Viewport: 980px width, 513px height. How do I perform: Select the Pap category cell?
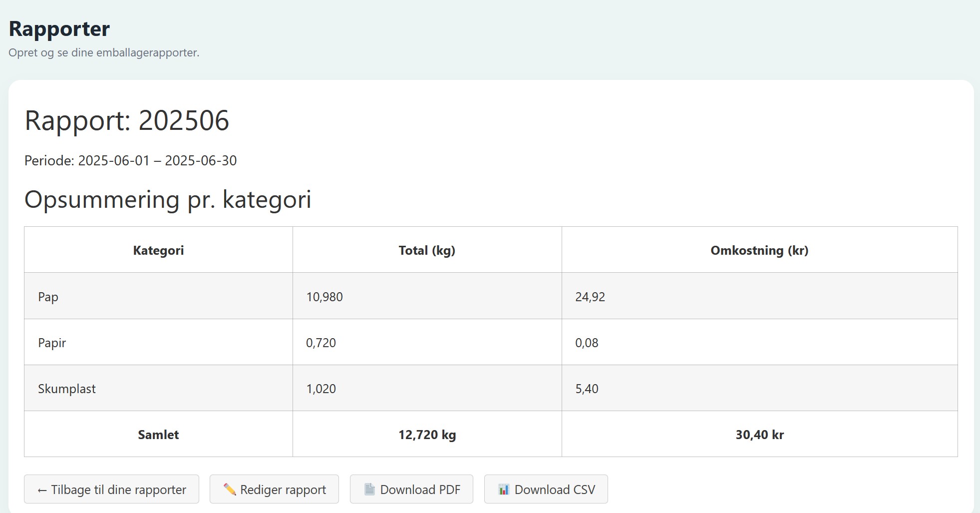coord(48,297)
